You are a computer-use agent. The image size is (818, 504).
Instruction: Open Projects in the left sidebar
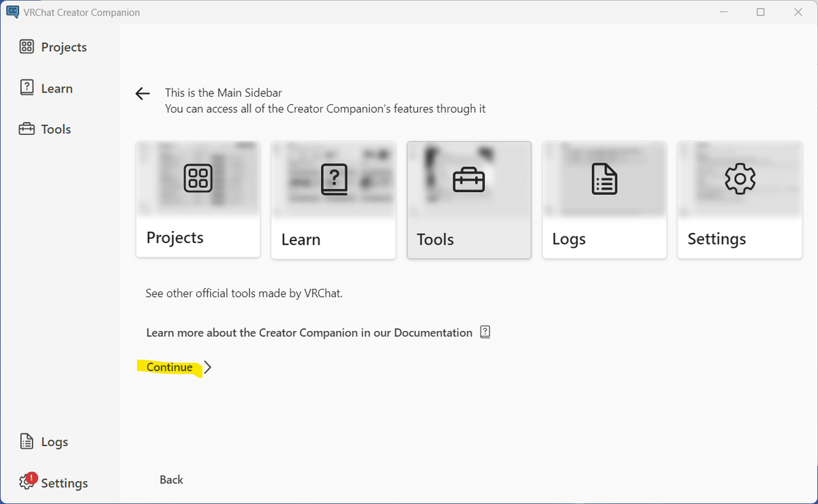[54, 47]
